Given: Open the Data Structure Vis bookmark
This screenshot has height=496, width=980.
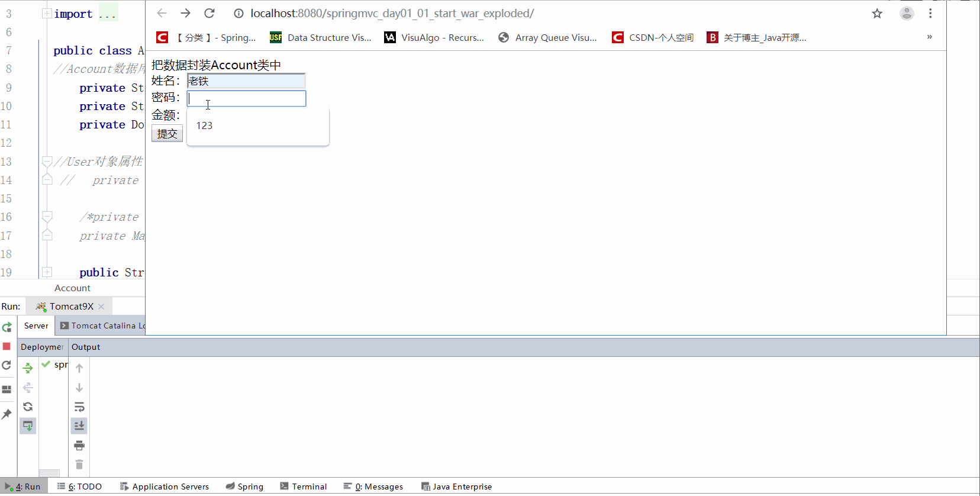Looking at the screenshot, I should (x=321, y=37).
